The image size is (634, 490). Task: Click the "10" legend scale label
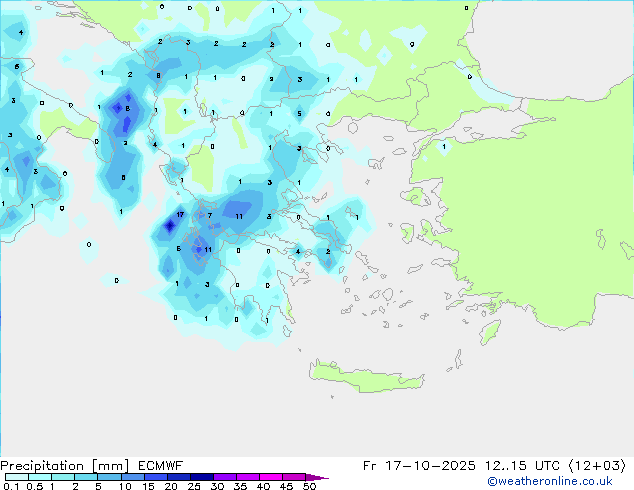coord(125,486)
